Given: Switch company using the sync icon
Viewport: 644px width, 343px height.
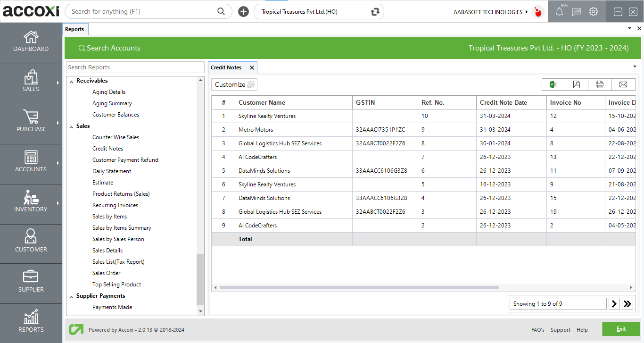Looking at the screenshot, I should click(x=375, y=12).
